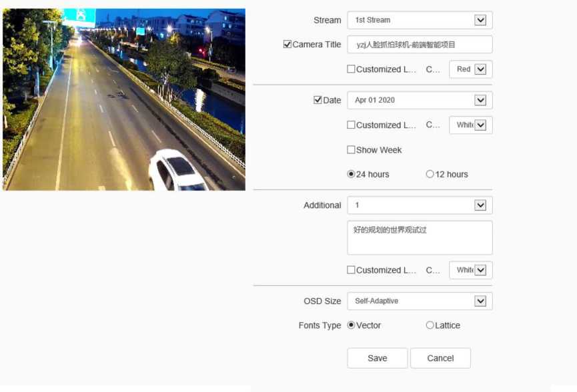This screenshot has width=577, height=392.
Task: Click the Save button
Action: coord(377,358)
